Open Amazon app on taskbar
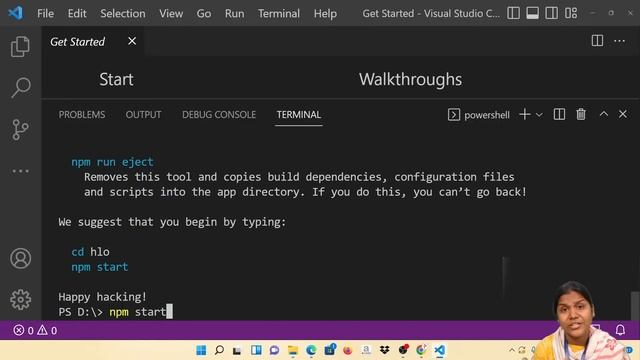 point(366,350)
